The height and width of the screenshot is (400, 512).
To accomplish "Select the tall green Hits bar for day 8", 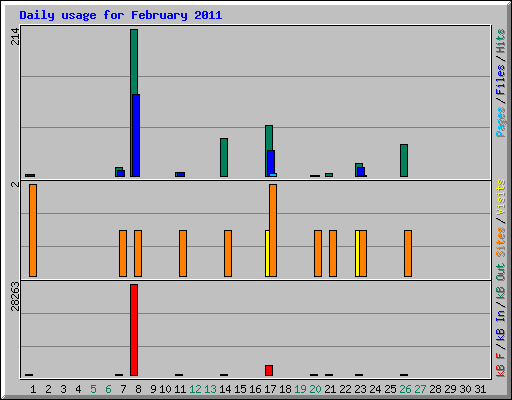I will [x=134, y=62].
